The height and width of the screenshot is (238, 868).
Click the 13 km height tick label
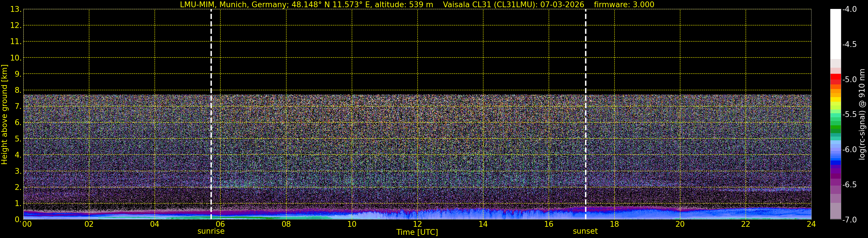pos(15,10)
